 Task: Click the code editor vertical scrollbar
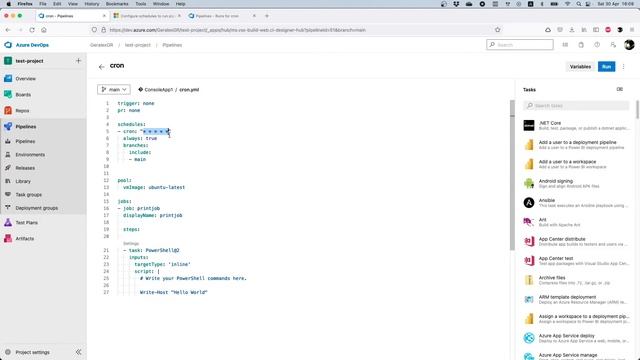[x=512, y=176]
